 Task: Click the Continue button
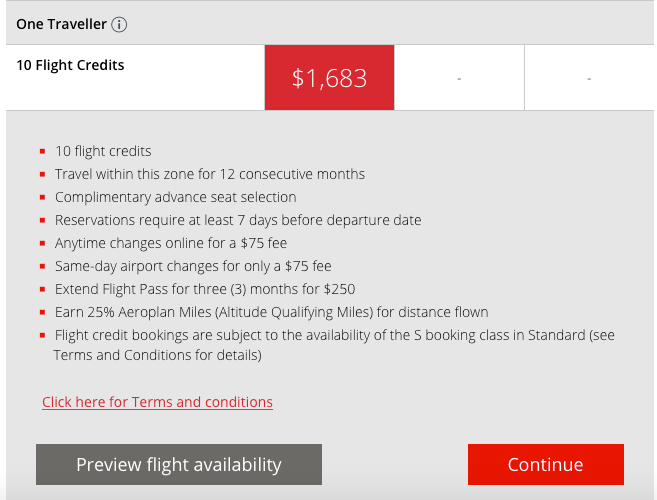(546, 464)
